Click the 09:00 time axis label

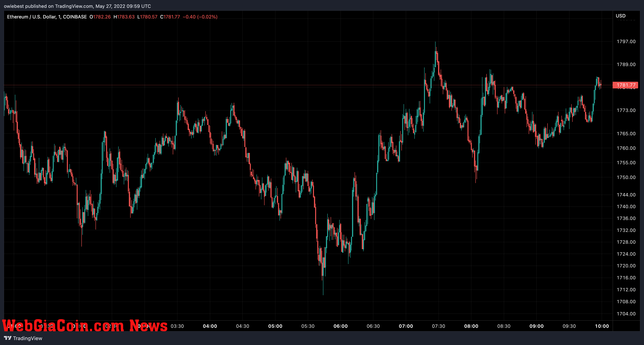tap(537, 326)
